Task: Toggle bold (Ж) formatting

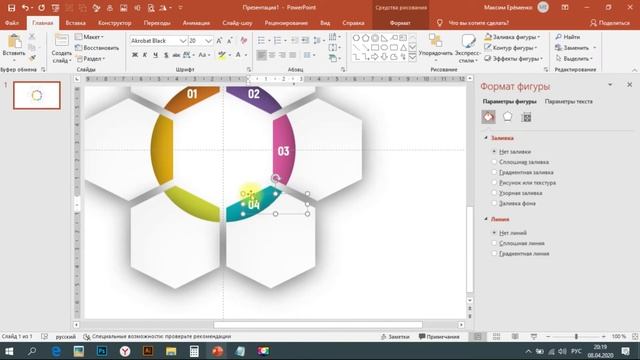Action: coord(135,55)
